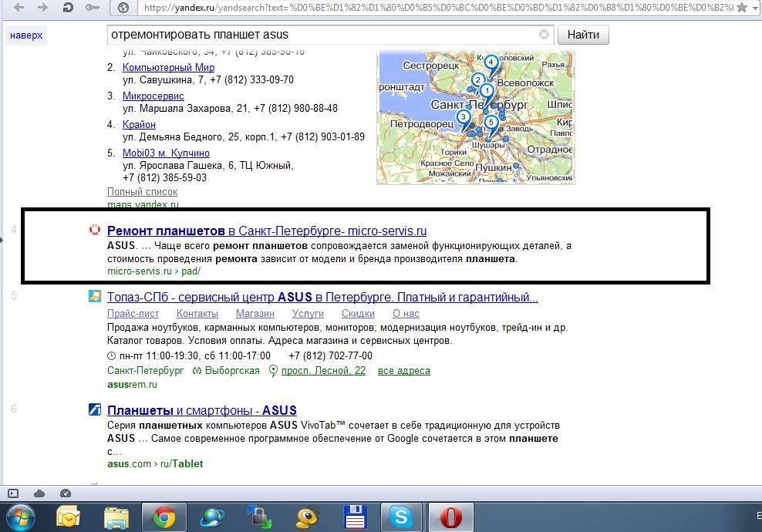
Task: Open the Топаз-СПб сервисный центр ASUS result
Action: [x=322, y=297]
